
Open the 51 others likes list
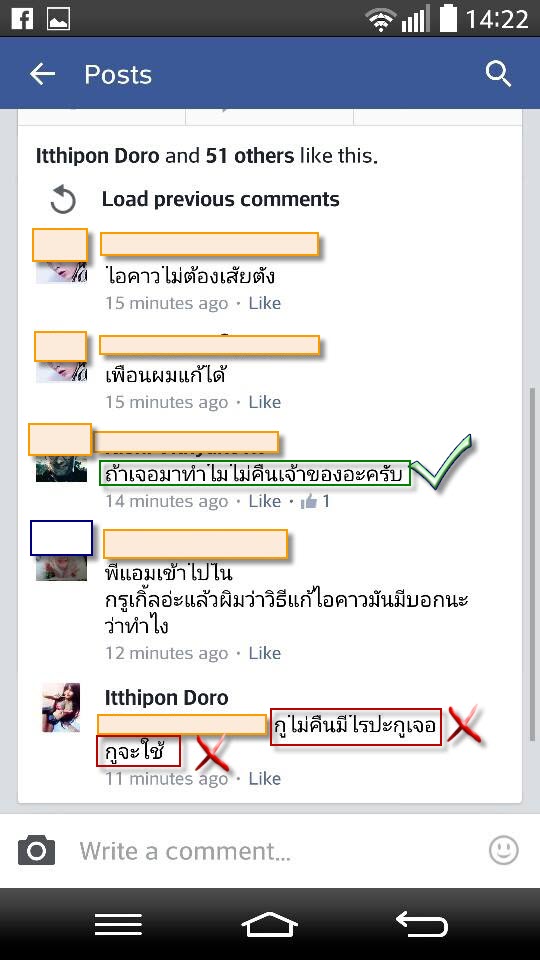(x=250, y=156)
